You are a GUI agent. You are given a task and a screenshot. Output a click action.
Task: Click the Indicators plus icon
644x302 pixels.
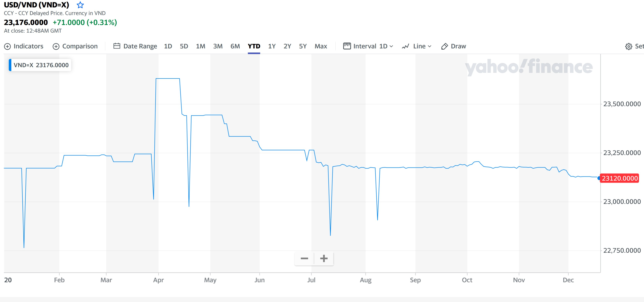pos(7,46)
